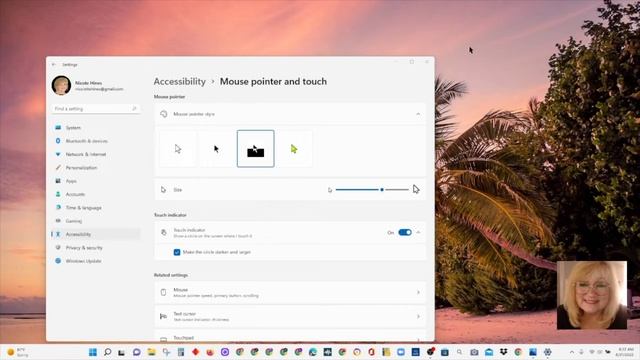Click the small pointer icon beside slider
The height and width of the screenshot is (360, 640).
point(330,190)
